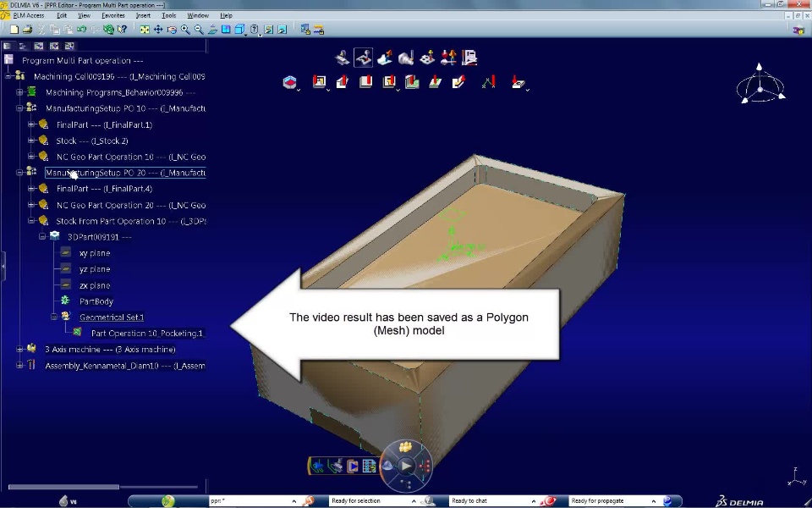Click the Facing operation icon

point(343,81)
